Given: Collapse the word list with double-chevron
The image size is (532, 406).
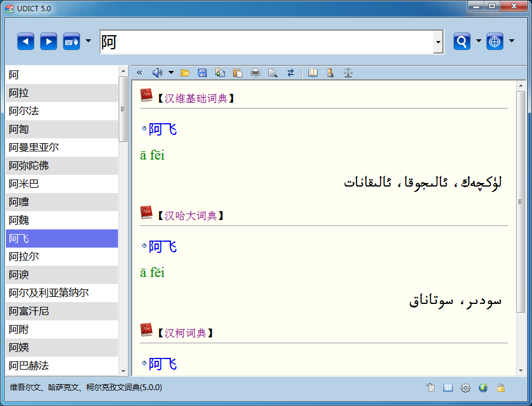Looking at the screenshot, I should pyautogui.click(x=139, y=73).
